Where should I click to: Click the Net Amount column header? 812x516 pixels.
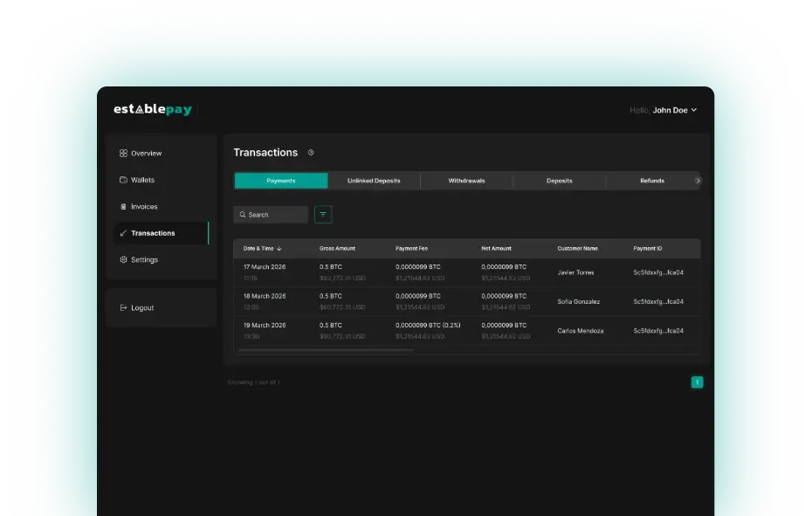coord(496,249)
